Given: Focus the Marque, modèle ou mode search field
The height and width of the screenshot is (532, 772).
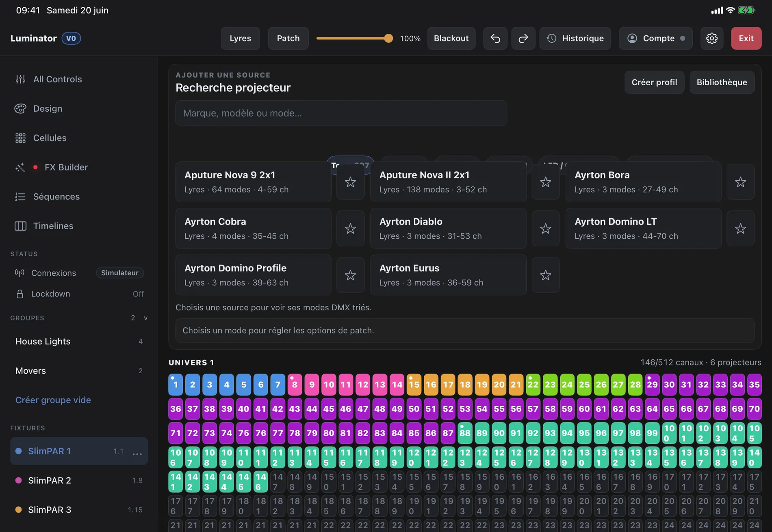Looking at the screenshot, I should point(341,113).
